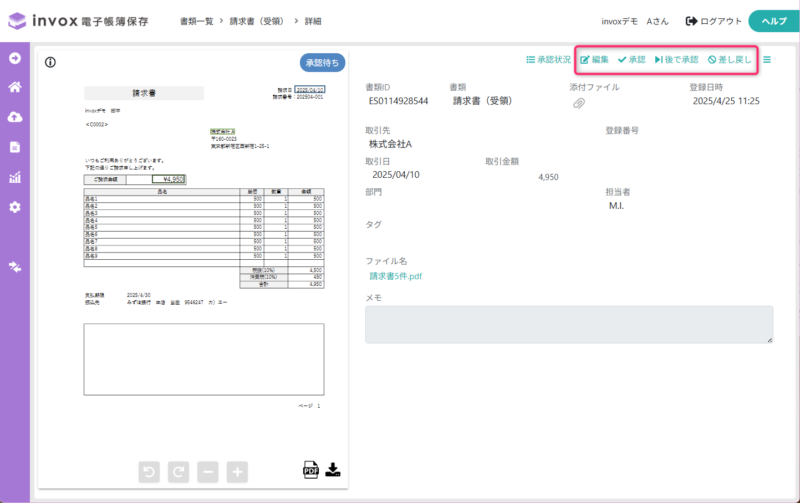Download the file with the download icon

tap(334, 470)
